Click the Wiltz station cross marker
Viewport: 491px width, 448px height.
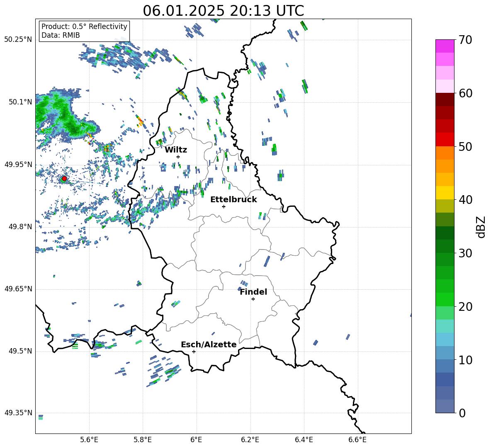[178, 157]
